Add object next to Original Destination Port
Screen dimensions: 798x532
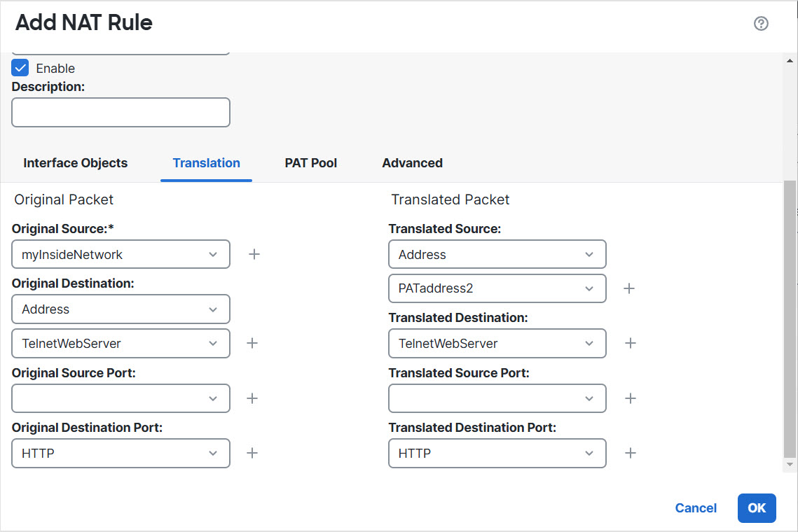(252, 453)
